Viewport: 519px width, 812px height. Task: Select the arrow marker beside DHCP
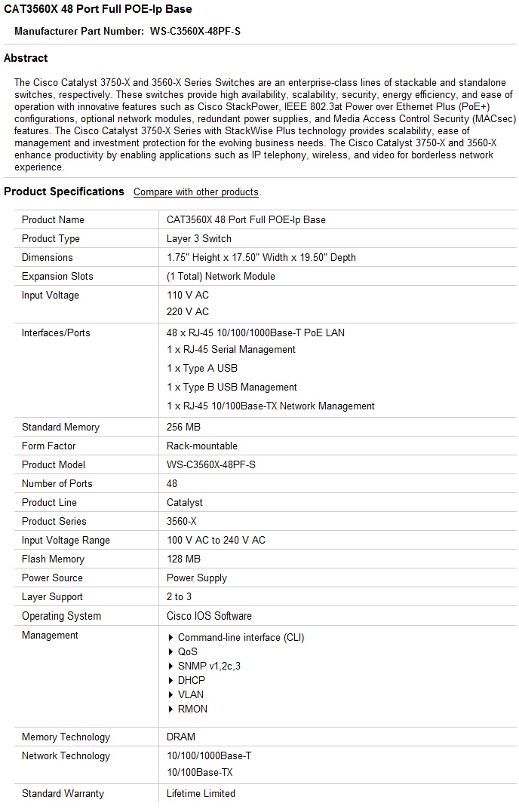(x=171, y=681)
